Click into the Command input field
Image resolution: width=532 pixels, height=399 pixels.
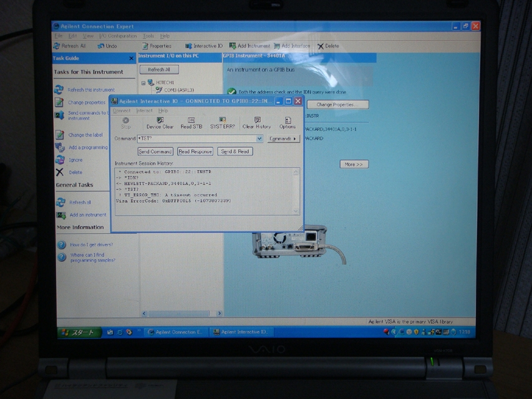tap(197, 138)
